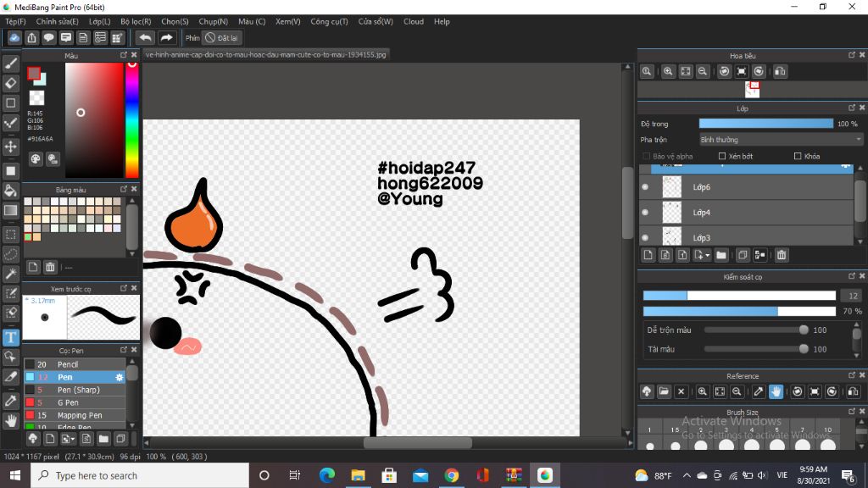868x488 pixels.
Task: Select the Select Pen tool
Action: (10, 293)
